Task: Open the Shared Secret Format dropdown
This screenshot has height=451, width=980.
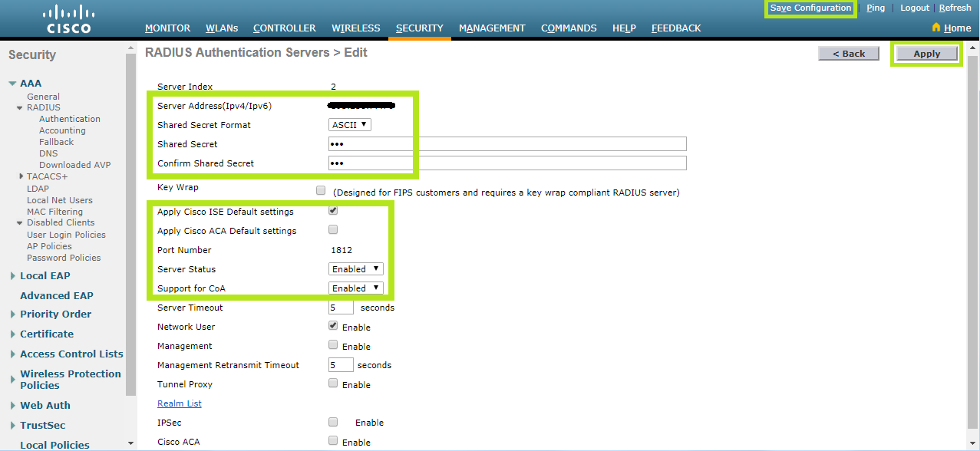Action: point(350,125)
